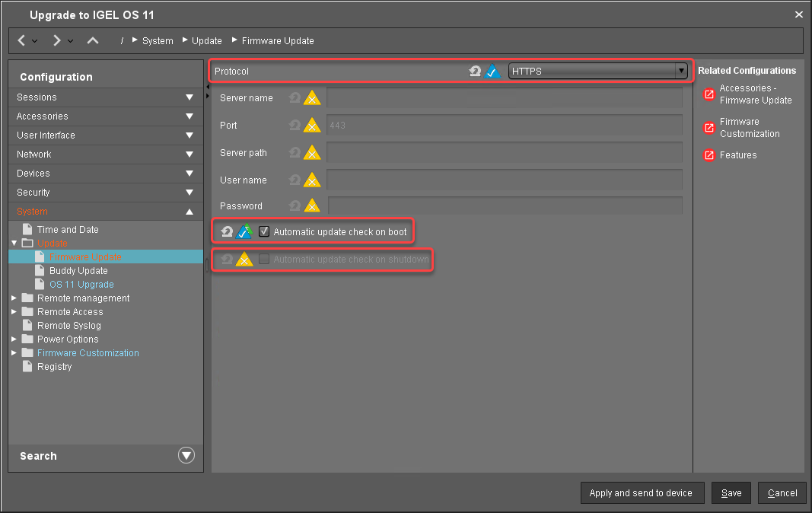Click Apply and send to device
This screenshot has width=812, height=513.
coord(641,493)
